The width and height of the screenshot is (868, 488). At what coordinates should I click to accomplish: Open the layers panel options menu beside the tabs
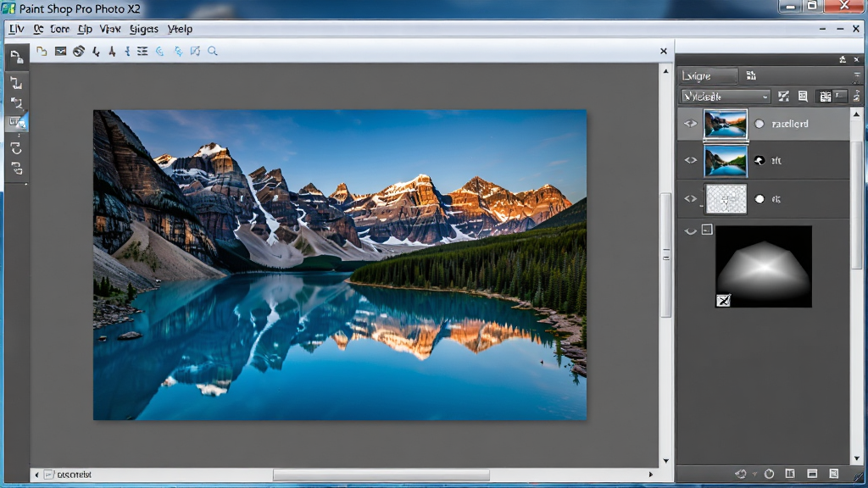[856, 75]
